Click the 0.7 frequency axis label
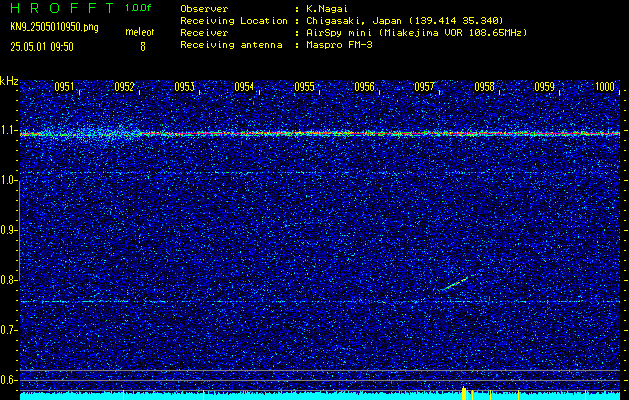 pyautogui.click(x=8, y=330)
